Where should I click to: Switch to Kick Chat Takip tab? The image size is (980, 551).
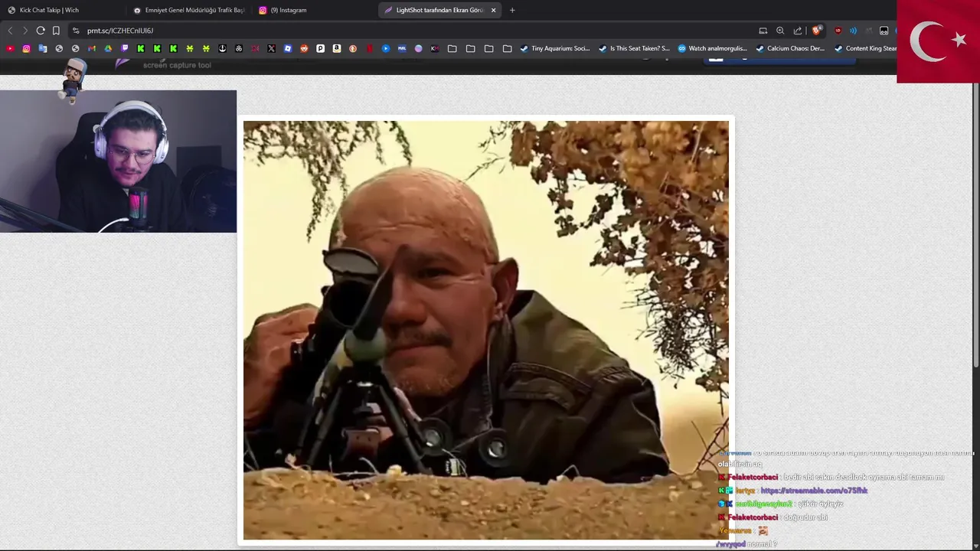(x=63, y=10)
